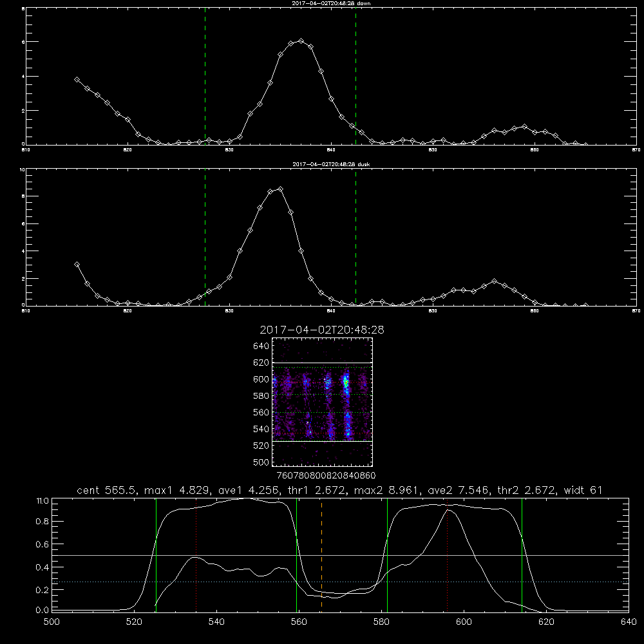Click the red dotted line near 596 in bottom plot
The width and height of the screenshot is (644, 644).
pyautogui.click(x=447, y=554)
